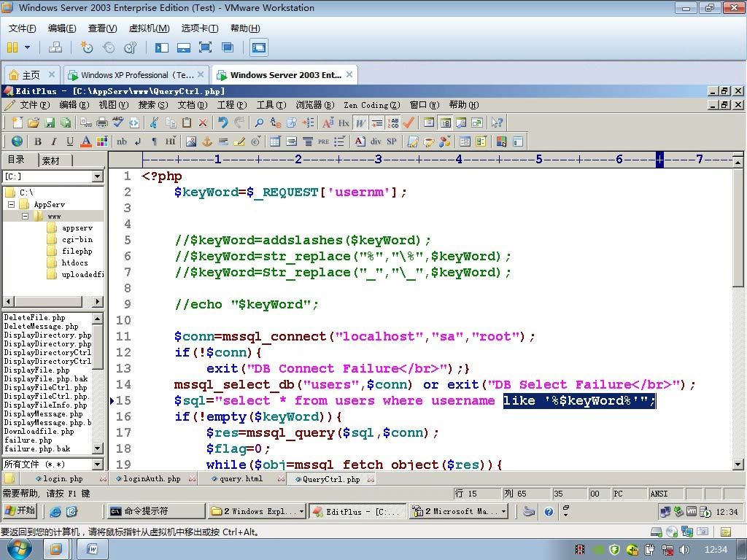
Task: Switch to the Windows XP Professional VM tab
Action: 136,75
